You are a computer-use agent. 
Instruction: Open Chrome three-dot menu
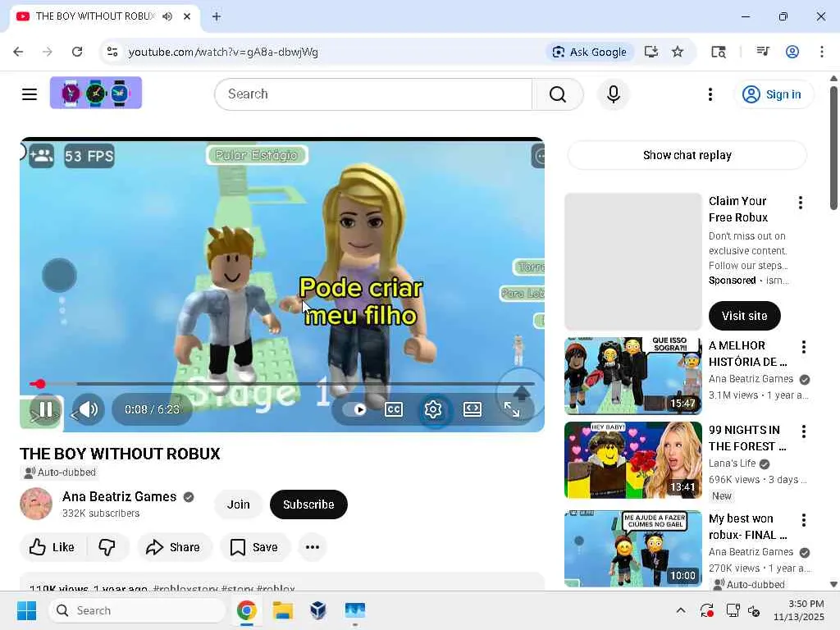click(822, 52)
